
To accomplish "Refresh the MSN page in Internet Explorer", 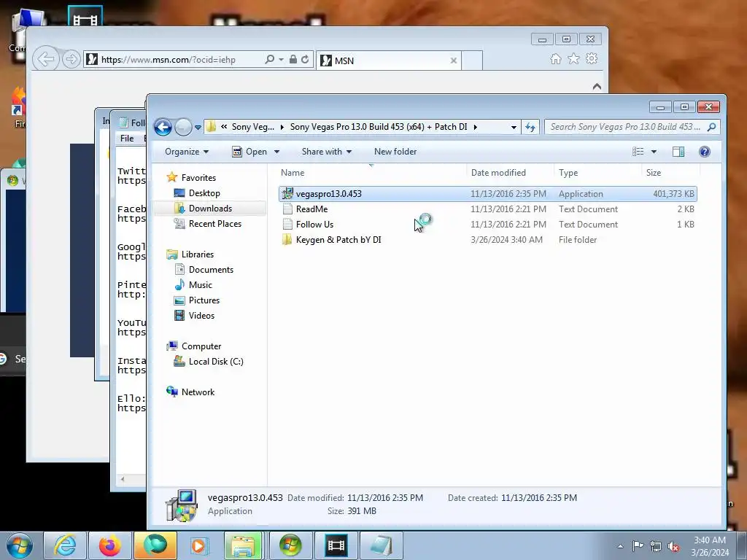I will pyautogui.click(x=305, y=59).
